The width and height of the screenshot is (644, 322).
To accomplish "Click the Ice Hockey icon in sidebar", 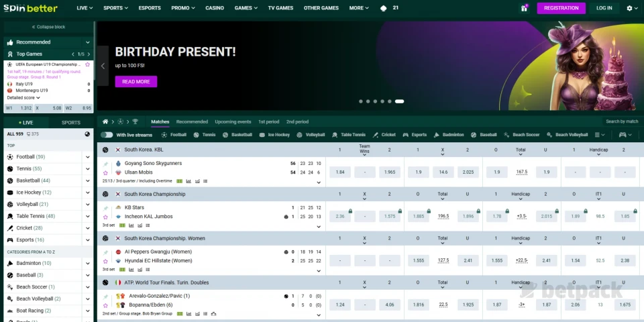I will click(10, 193).
